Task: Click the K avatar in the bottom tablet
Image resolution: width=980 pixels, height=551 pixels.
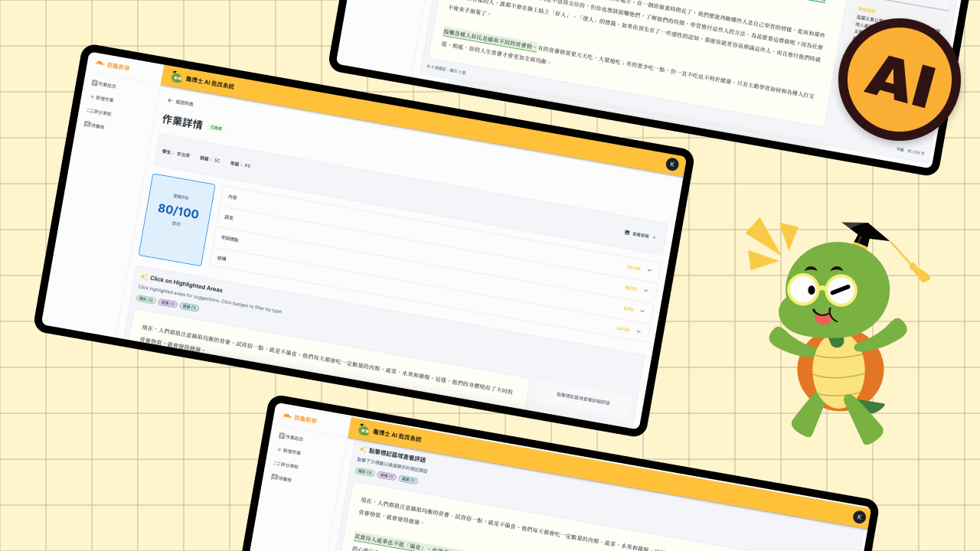Action: click(x=859, y=517)
